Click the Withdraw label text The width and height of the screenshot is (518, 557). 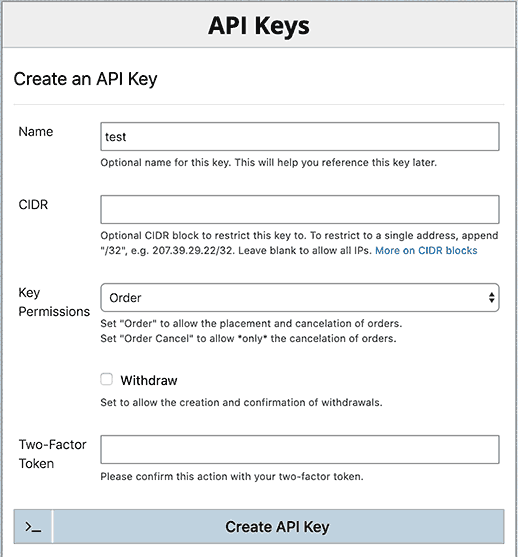pos(149,380)
